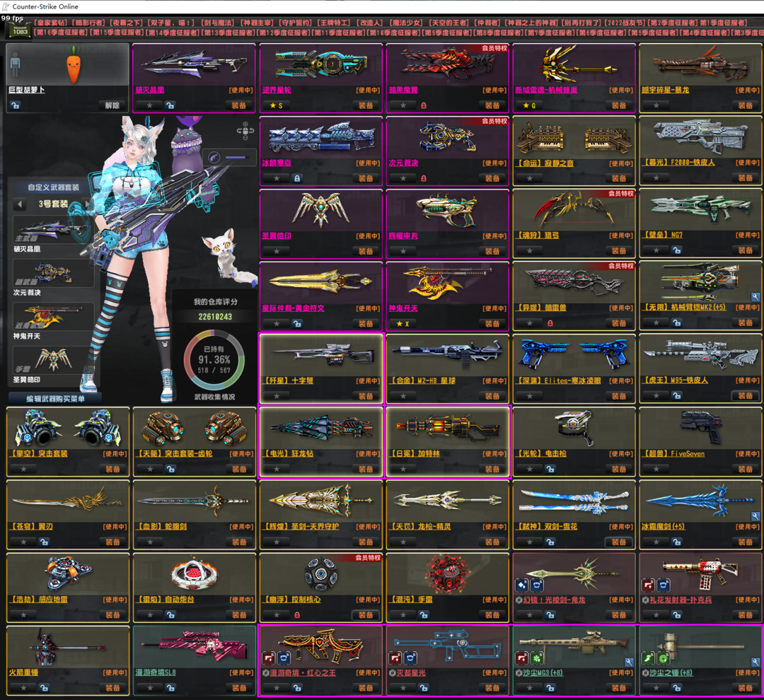Click the 91.36% collection value

pyautogui.click(x=214, y=359)
